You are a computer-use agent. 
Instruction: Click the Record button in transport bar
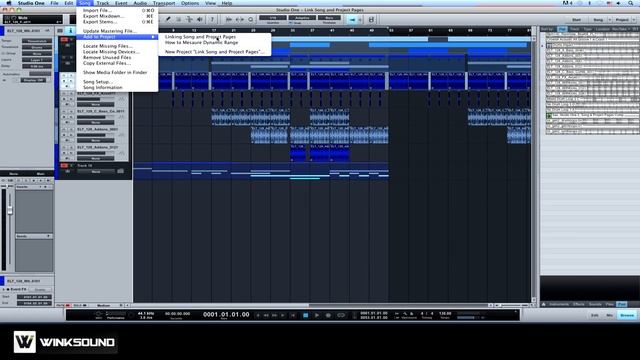point(328,315)
